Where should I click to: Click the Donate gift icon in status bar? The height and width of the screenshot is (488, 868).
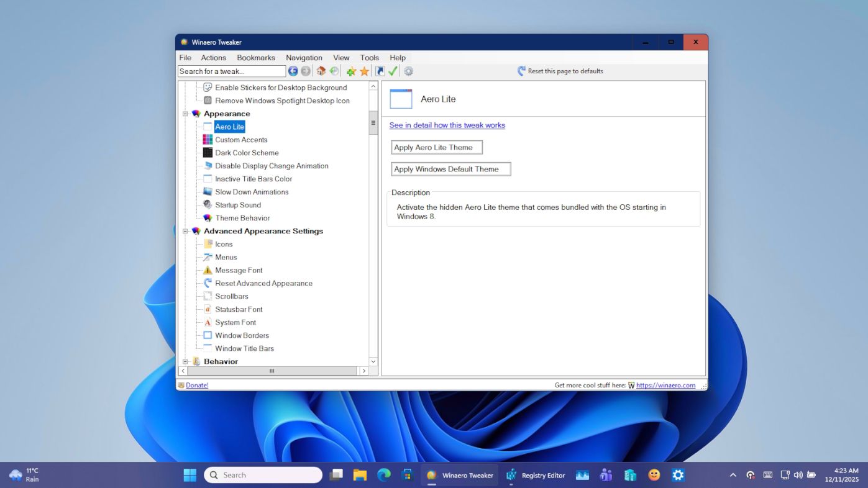coord(180,385)
